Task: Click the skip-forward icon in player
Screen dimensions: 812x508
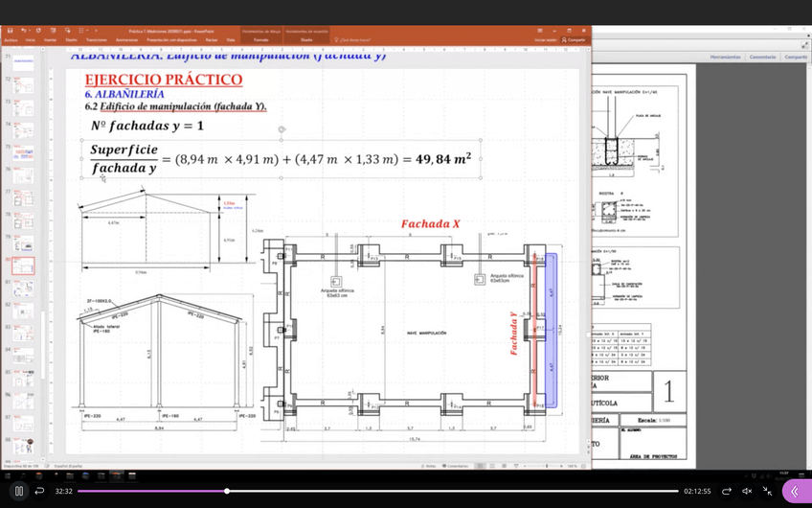Action: click(727, 491)
